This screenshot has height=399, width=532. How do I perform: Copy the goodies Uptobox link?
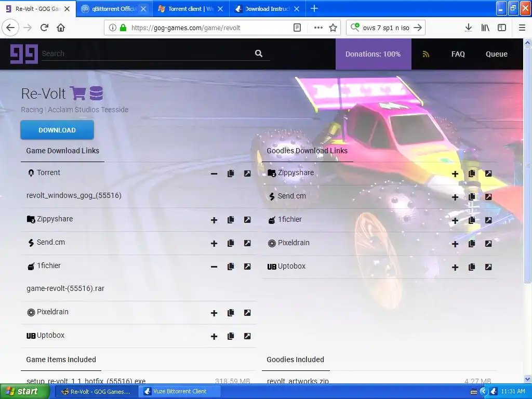472,268
